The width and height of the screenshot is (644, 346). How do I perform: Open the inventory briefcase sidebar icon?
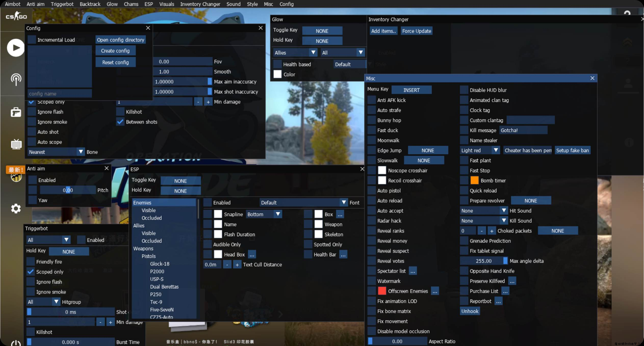point(16,112)
